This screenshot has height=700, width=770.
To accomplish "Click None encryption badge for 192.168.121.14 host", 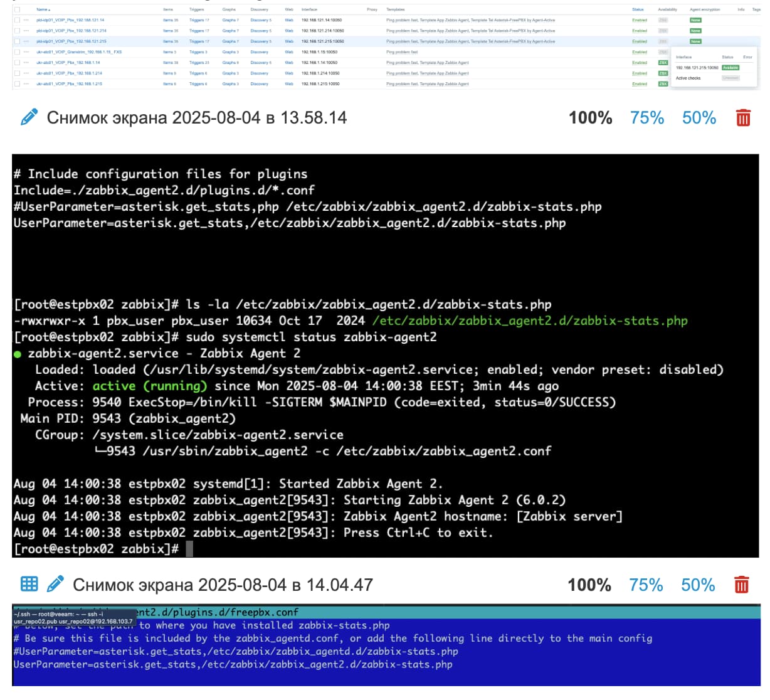I will click(695, 20).
